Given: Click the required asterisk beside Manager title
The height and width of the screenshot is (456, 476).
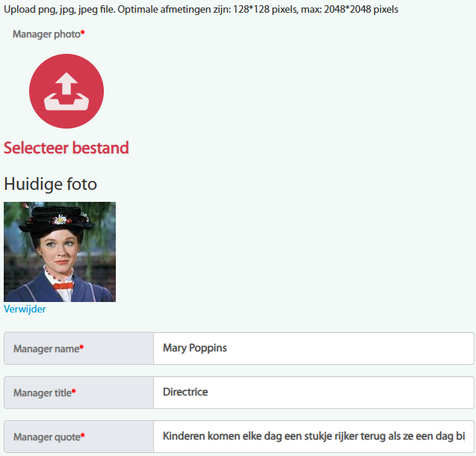Looking at the screenshot, I should click(x=74, y=392).
